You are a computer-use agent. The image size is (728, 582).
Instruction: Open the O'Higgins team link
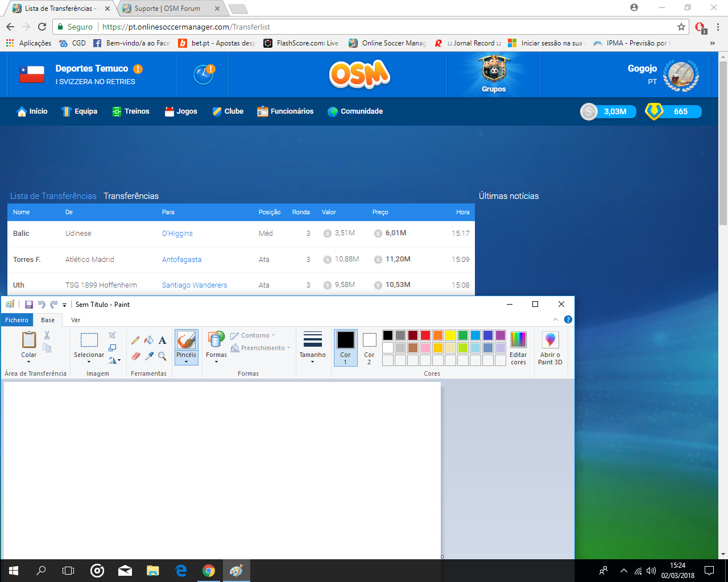tap(177, 234)
